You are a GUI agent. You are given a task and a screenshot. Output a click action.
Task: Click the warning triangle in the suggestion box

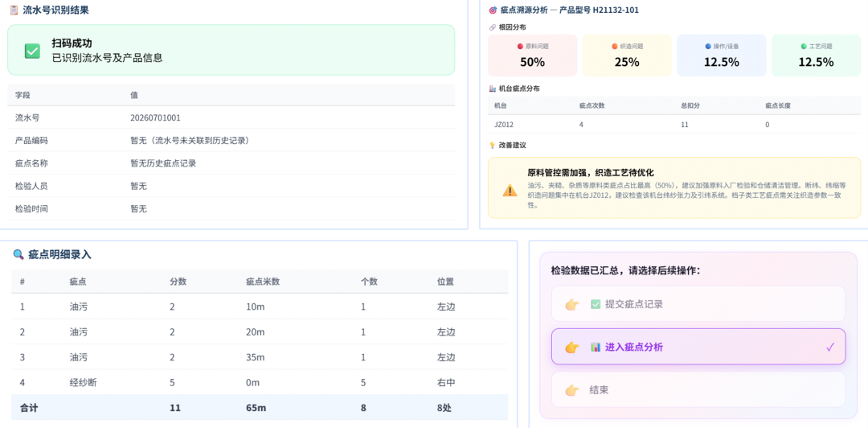[x=510, y=190]
